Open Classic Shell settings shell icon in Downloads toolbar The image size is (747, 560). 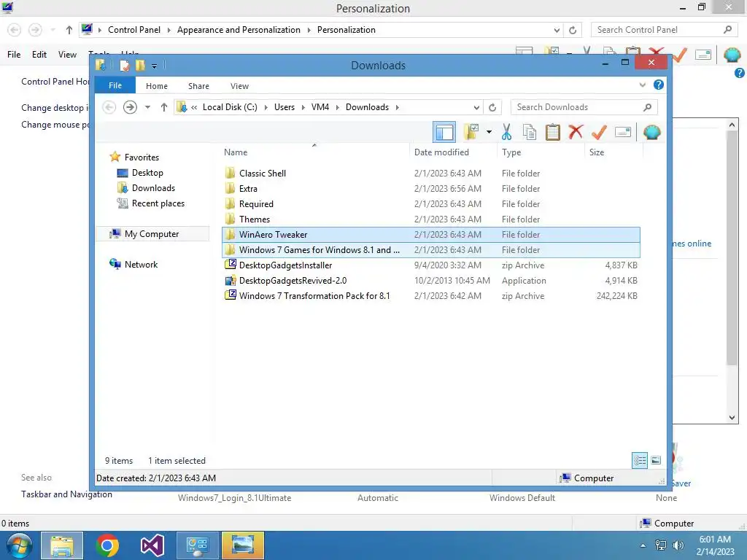[x=651, y=132]
